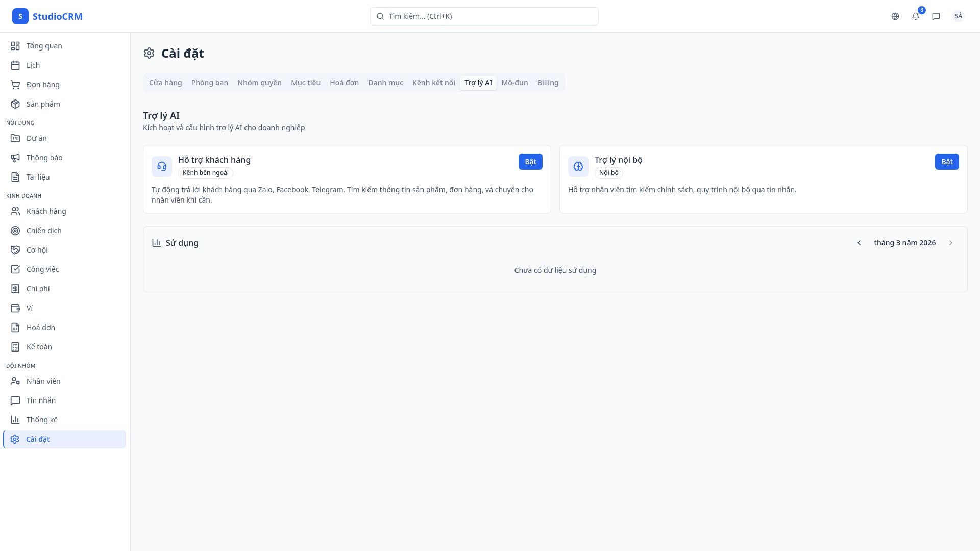The width and height of the screenshot is (980, 551).
Task: Open the chat bubble icon in header
Action: tap(936, 16)
